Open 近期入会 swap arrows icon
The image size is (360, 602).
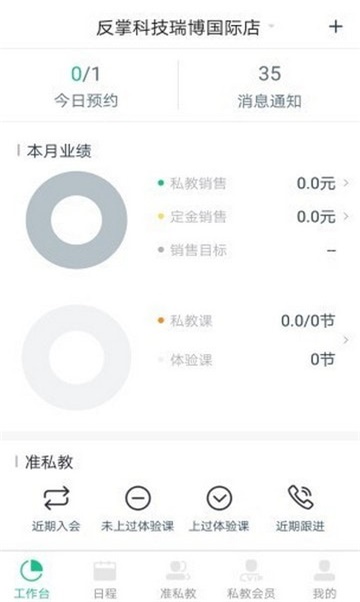[56, 498]
